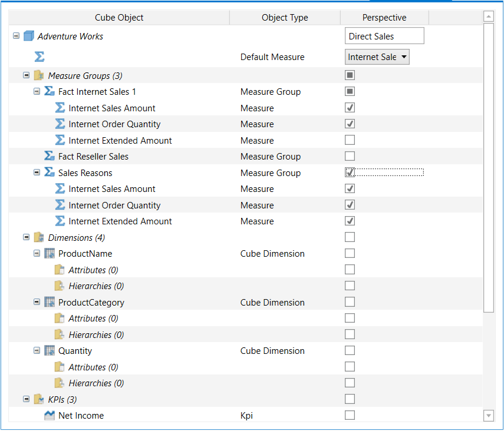The width and height of the screenshot is (504, 431).
Task: Select the Fact Internet Sales 1 tree item
Action: tap(97, 92)
